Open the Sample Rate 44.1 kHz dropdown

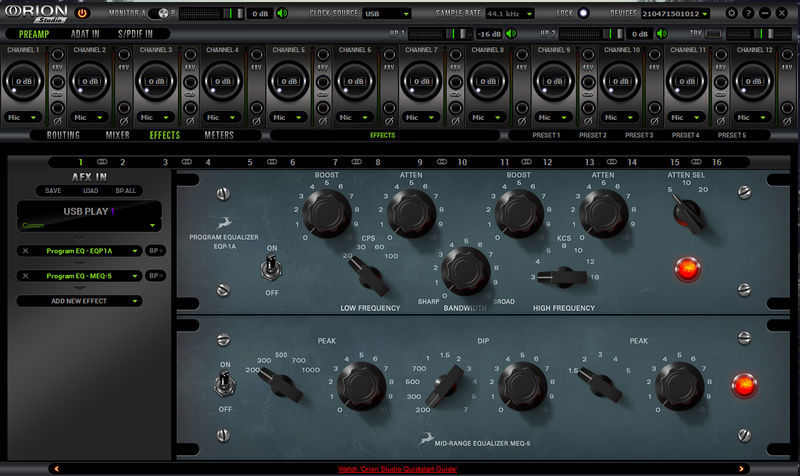[x=509, y=14]
